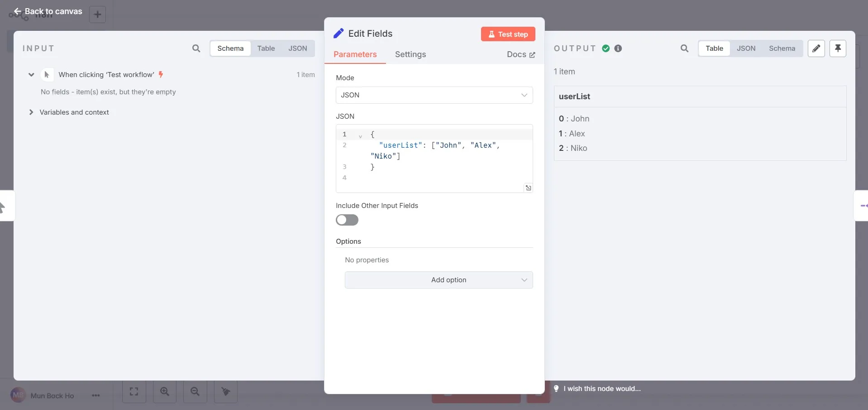
Task: Click the tidy-up canvas icon in bottom toolbar
Action: 225,391
